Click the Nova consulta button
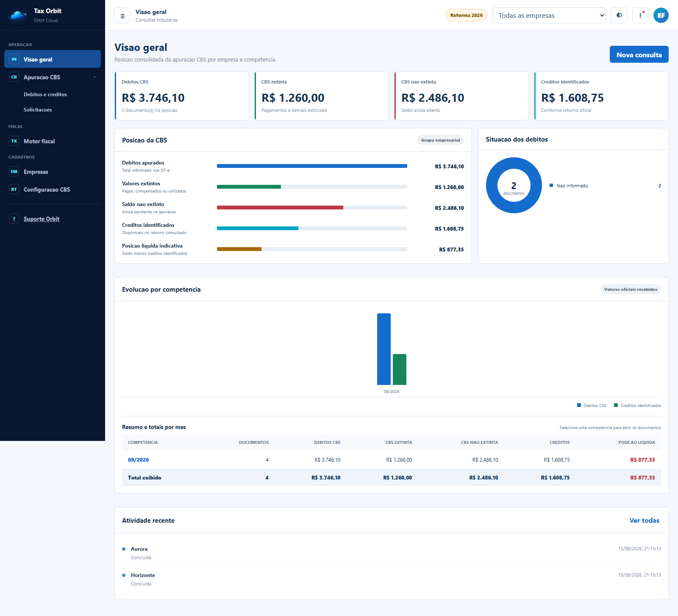 coord(639,54)
